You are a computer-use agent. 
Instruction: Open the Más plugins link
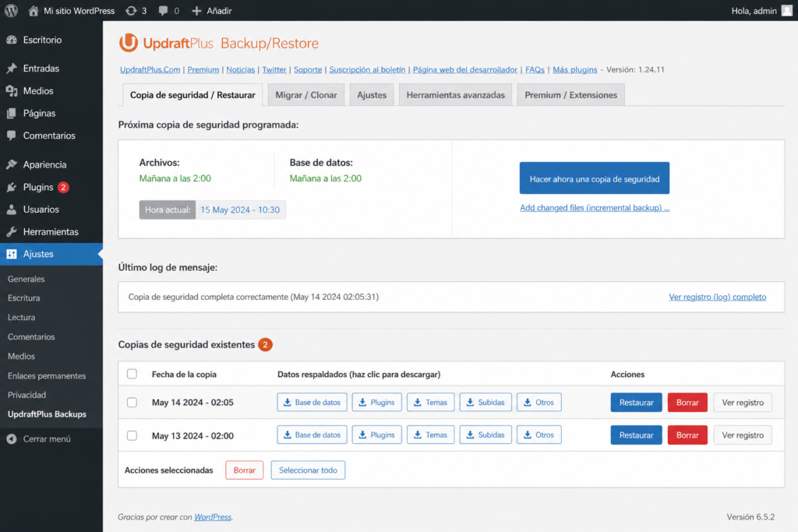click(x=575, y=69)
